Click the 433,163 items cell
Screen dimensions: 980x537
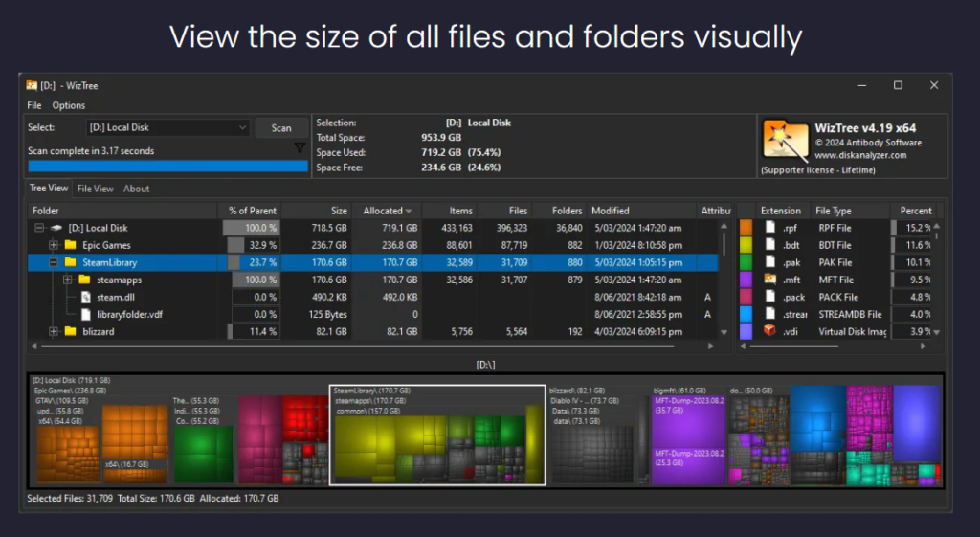tap(457, 228)
